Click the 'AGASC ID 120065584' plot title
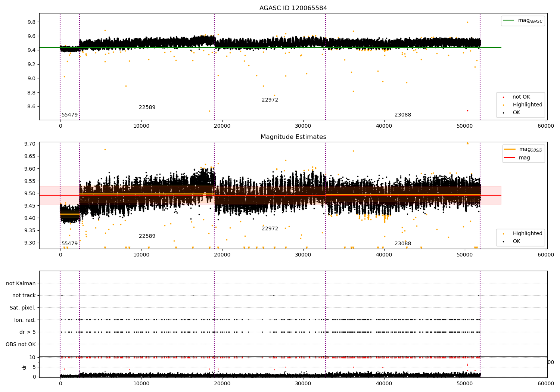This screenshot has width=560, height=392. [293, 8]
